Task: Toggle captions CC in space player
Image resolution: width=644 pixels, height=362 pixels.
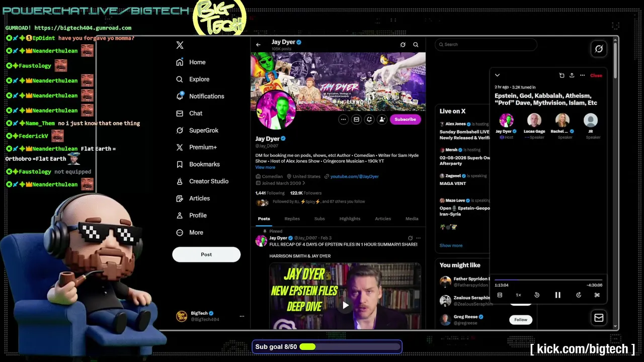Action: point(500,295)
